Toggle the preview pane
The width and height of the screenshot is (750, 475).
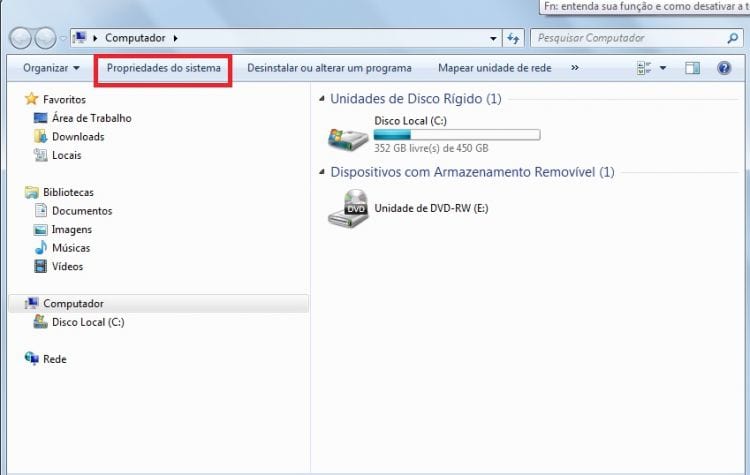[692, 68]
